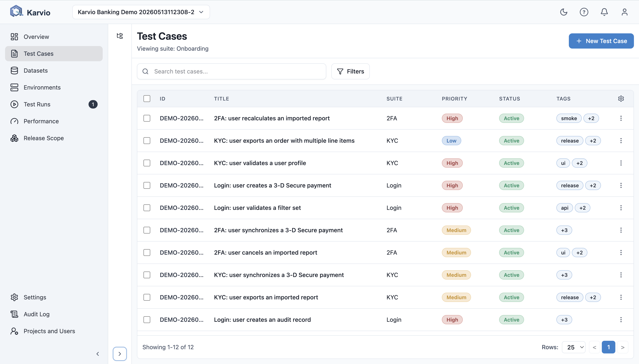Check the 2FA cancels an imported report row
The height and width of the screenshot is (364, 639).
pos(147,253)
